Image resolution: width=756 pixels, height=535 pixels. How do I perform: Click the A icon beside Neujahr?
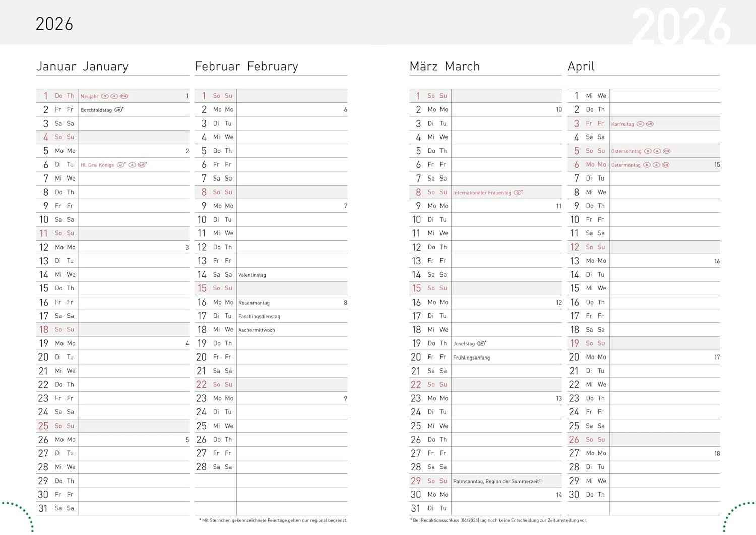(x=114, y=96)
